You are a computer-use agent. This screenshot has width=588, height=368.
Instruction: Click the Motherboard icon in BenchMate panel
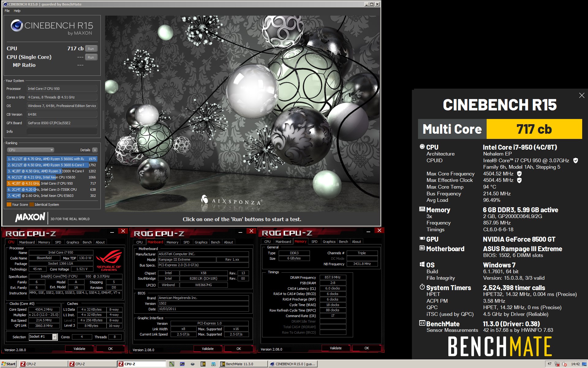[x=422, y=248]
